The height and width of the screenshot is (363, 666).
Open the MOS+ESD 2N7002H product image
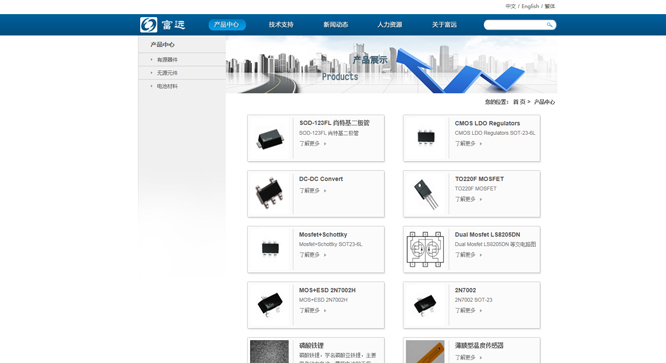270,305
